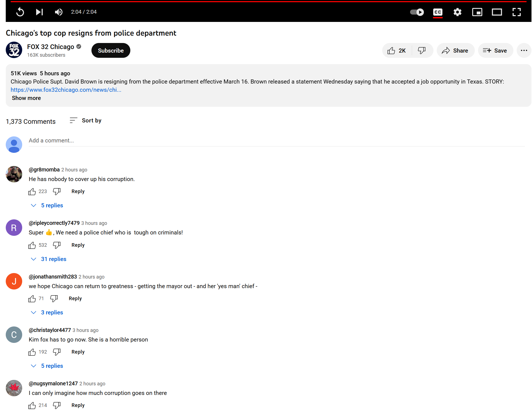Open the video settings gear

457,12
